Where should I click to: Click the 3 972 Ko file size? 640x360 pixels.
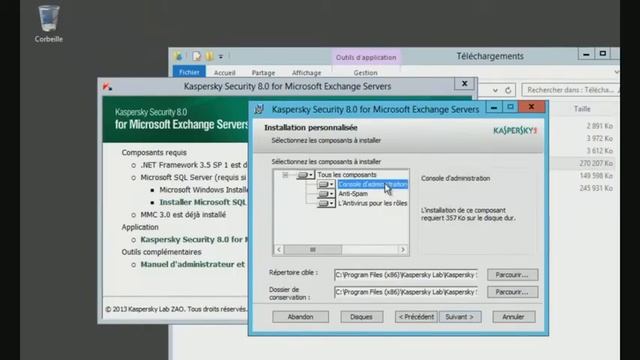click(600, 138)
